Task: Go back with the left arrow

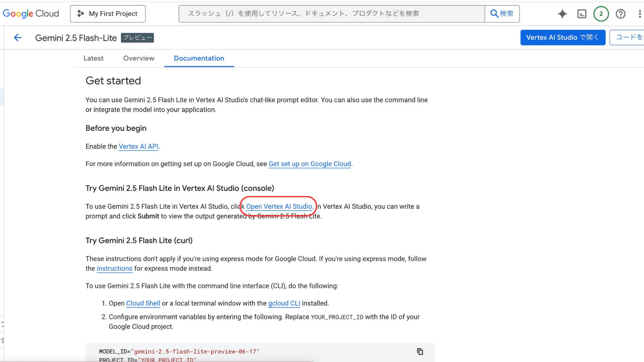Action: point(18,38)
